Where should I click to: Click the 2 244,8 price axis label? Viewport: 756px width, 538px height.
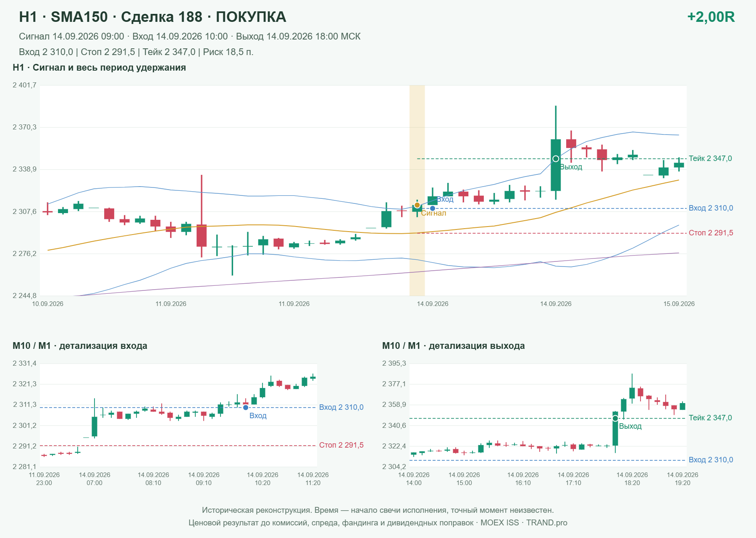pyautogui.click(x=24, y=296)
